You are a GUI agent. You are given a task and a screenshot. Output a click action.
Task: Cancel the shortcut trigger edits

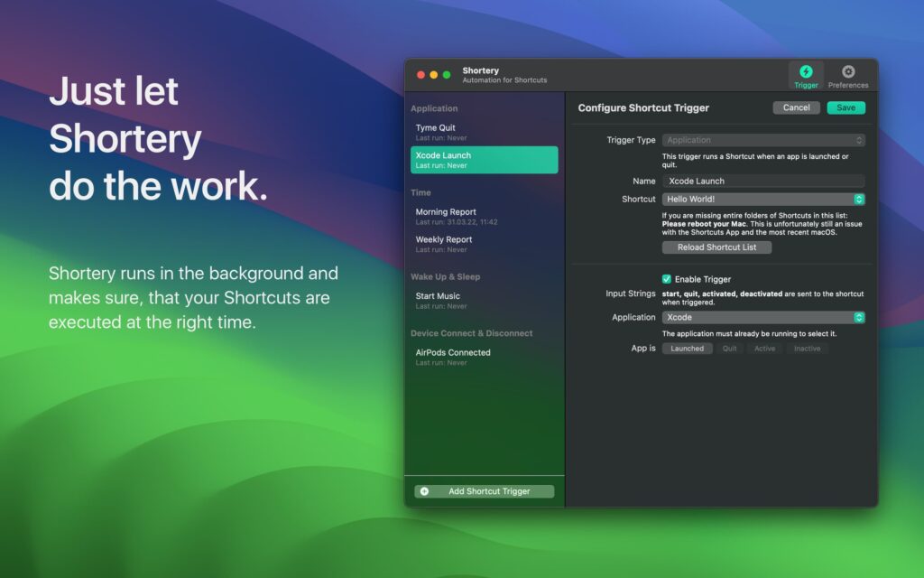796,107
